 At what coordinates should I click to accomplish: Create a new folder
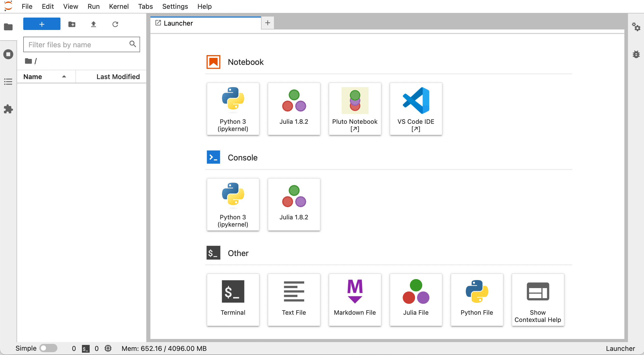72,24
